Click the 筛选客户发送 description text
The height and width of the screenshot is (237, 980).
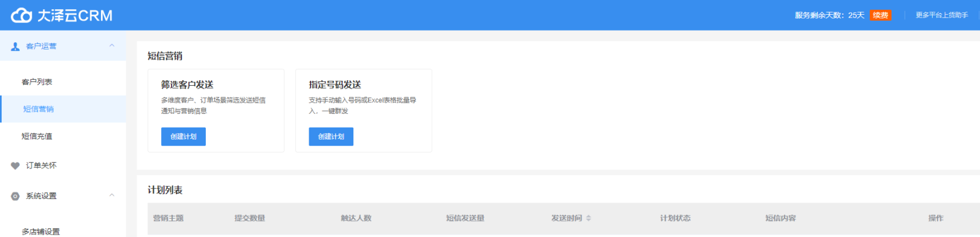click(213, 105)
